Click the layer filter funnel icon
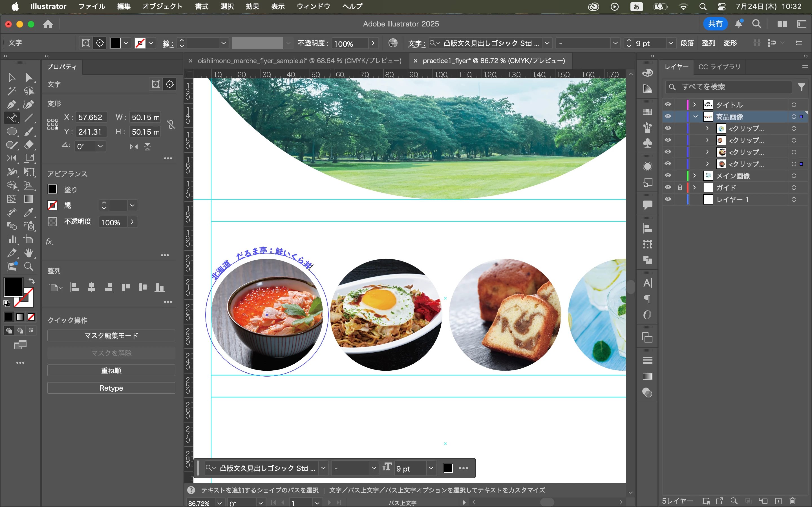 click(801, 87)
